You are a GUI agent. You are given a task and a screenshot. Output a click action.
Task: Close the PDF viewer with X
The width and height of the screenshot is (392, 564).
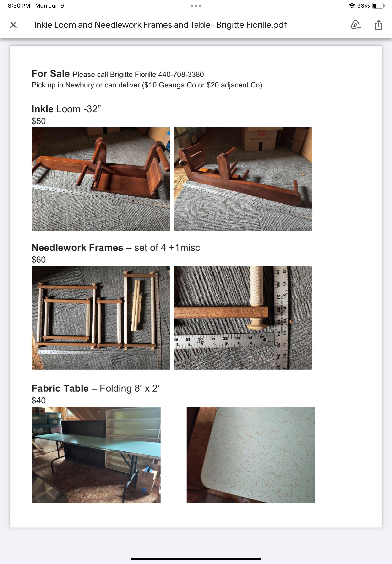(x=14, y=25)
